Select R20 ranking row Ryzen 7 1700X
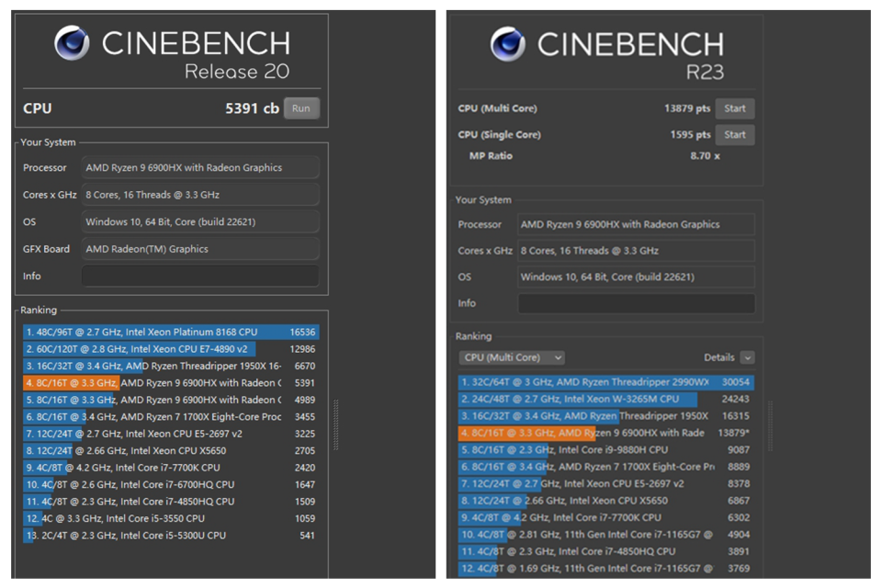Viewport: 882px width, 588px height. click(171, 416)
